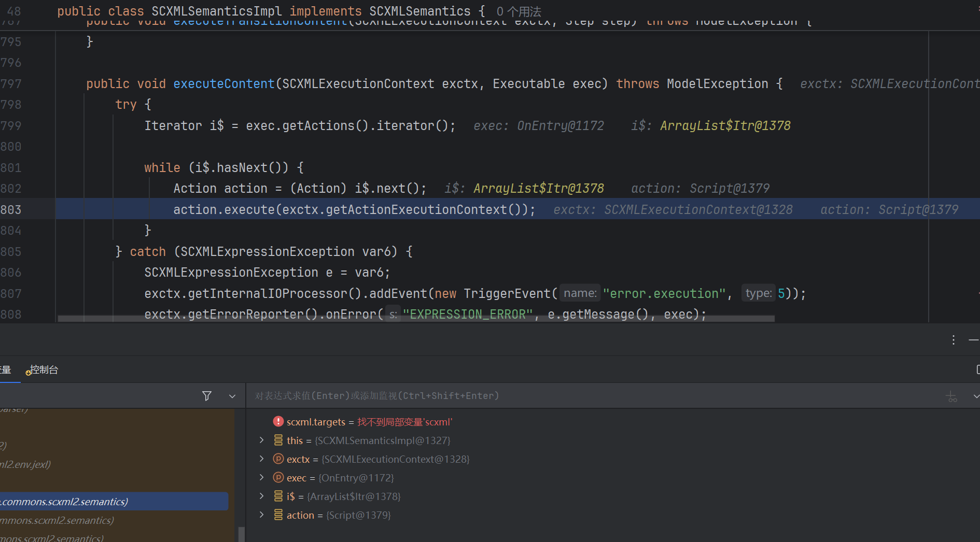Expand the i$ iterator variable node
The height and width of the screenshot is (542, 980).
pyautogui.click(x=262, y=496)
